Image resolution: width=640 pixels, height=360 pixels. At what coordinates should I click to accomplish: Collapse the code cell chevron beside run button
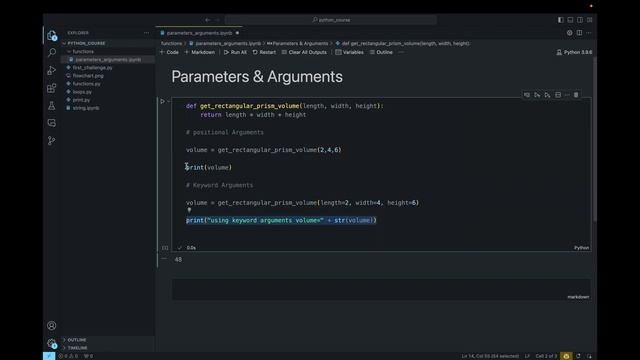pos(169,101)
